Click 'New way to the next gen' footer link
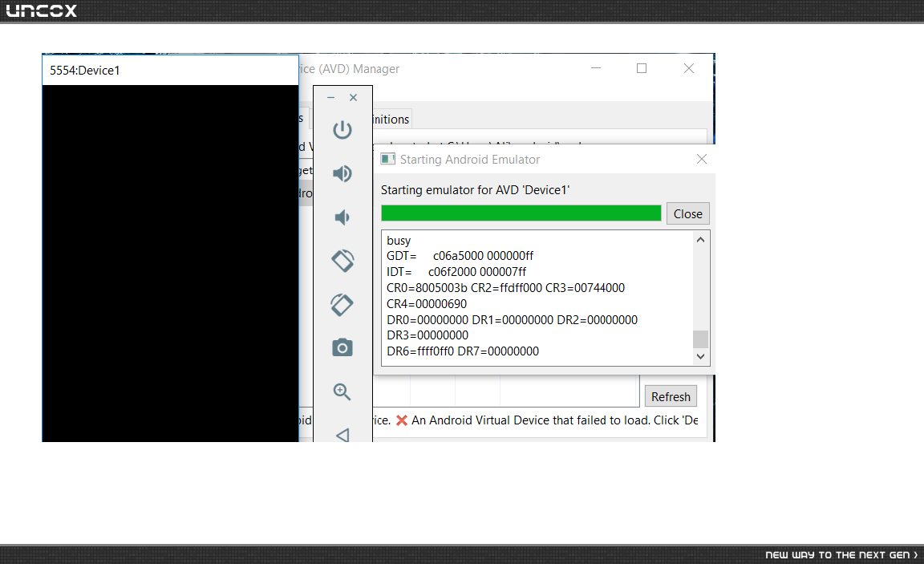 841,554
